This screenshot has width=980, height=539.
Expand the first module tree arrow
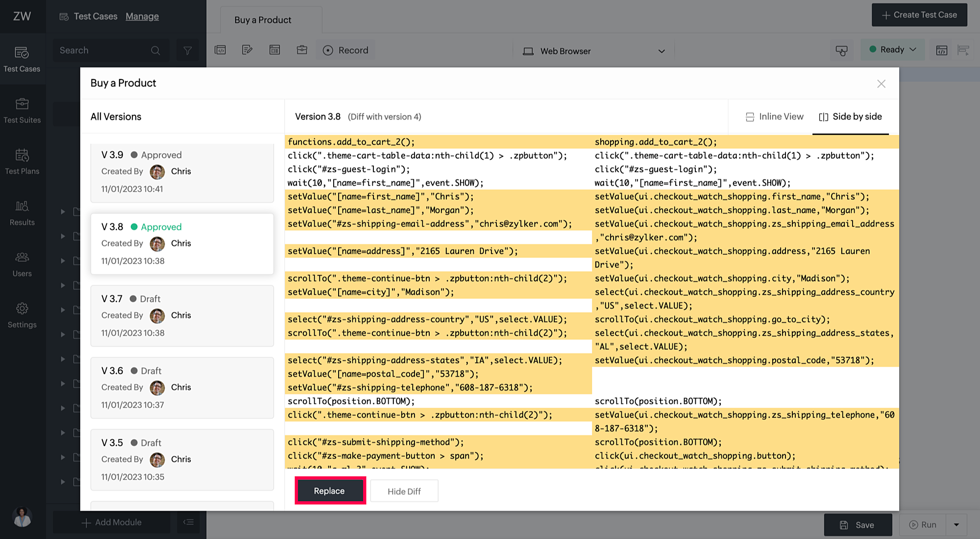tap(63, 212)
